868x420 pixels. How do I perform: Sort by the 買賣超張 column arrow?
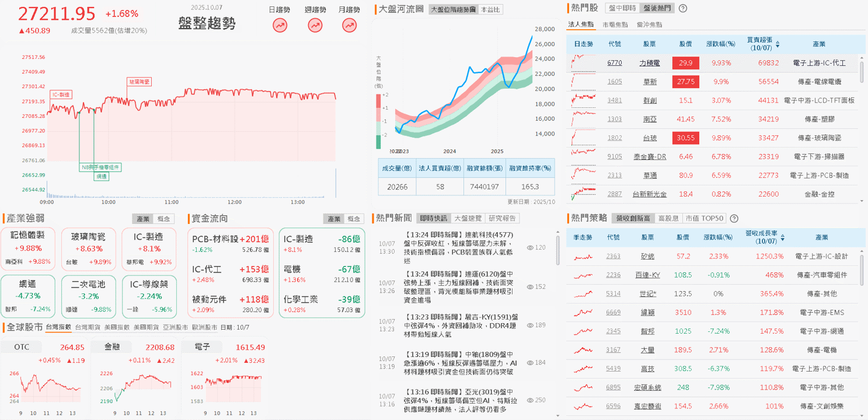coord(777,44)
